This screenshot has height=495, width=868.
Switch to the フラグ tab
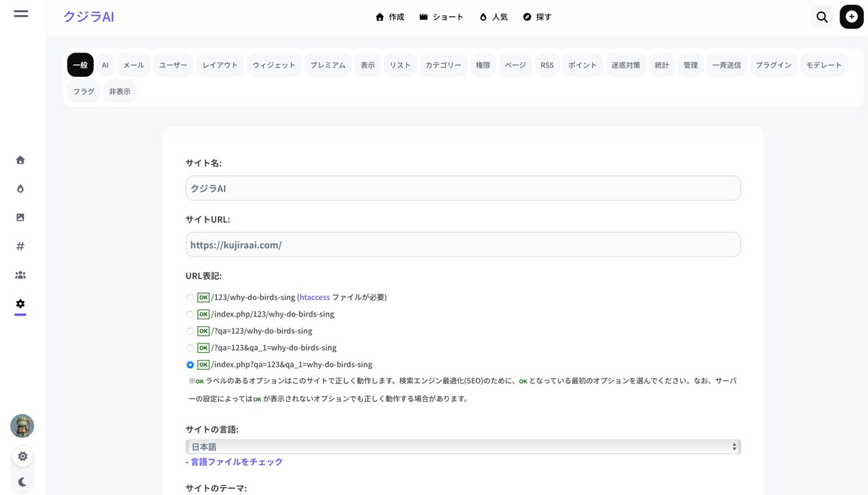tap(84, 91)
